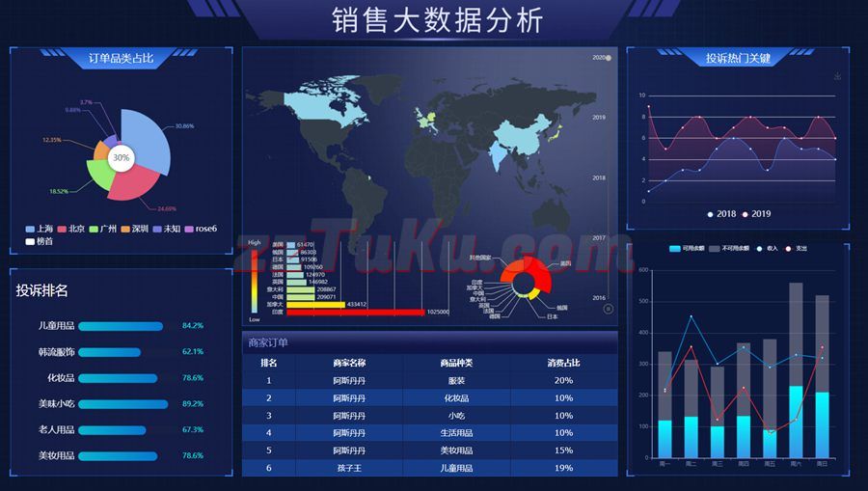Viewport: 868px width, 491px height.
Task: Toggle the 支出 line legend marker
Action: point(790,249)
